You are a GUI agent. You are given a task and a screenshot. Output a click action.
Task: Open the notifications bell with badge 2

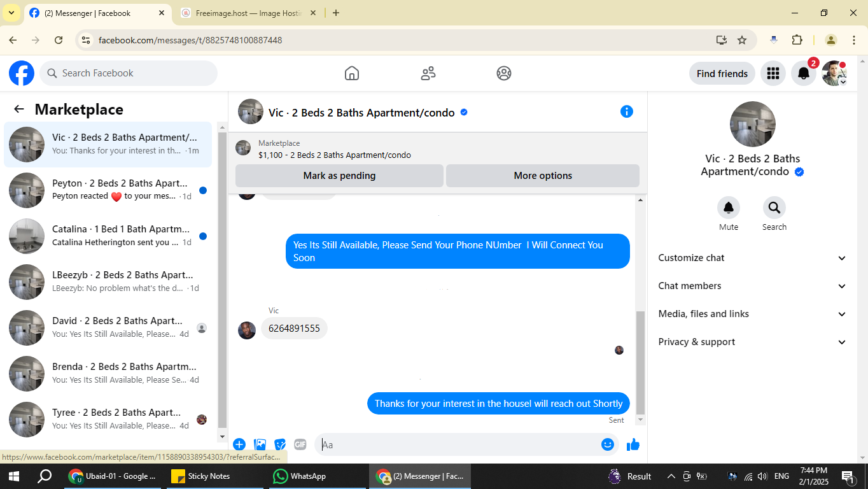click(x=804, y=73)
